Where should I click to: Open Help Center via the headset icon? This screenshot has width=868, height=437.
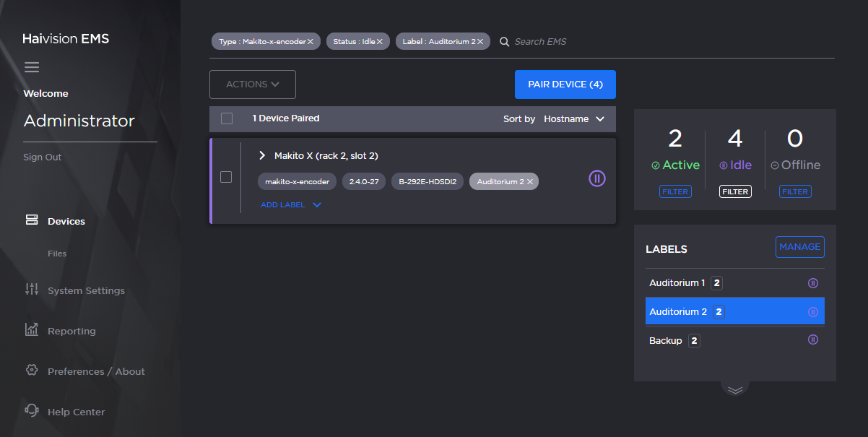(x=32, y=411)
